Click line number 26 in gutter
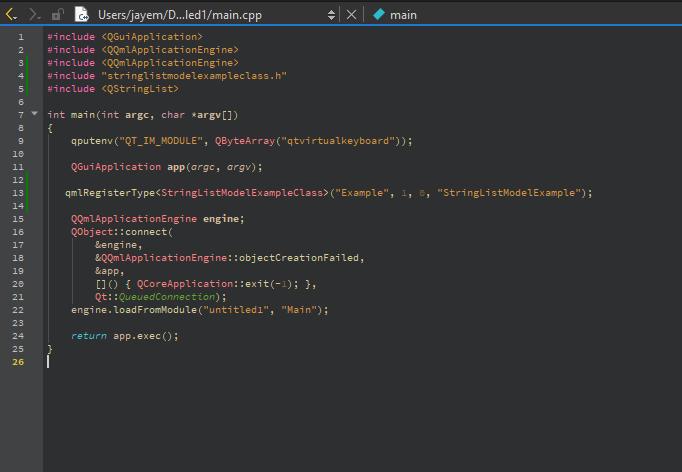682x472 pixels. point(18,362)
